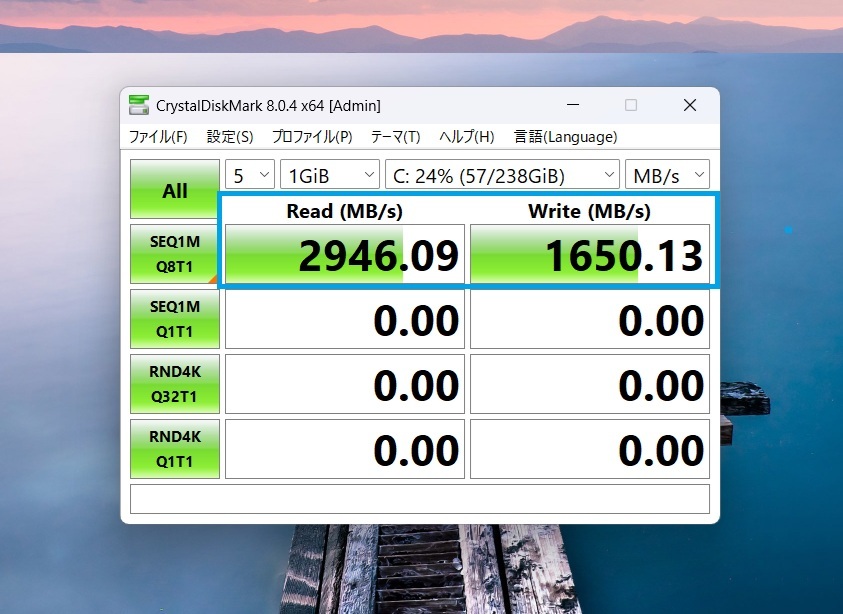
Task: Click the RND4K Q32T1 write value 0.00
Action: tap(590, 384)
